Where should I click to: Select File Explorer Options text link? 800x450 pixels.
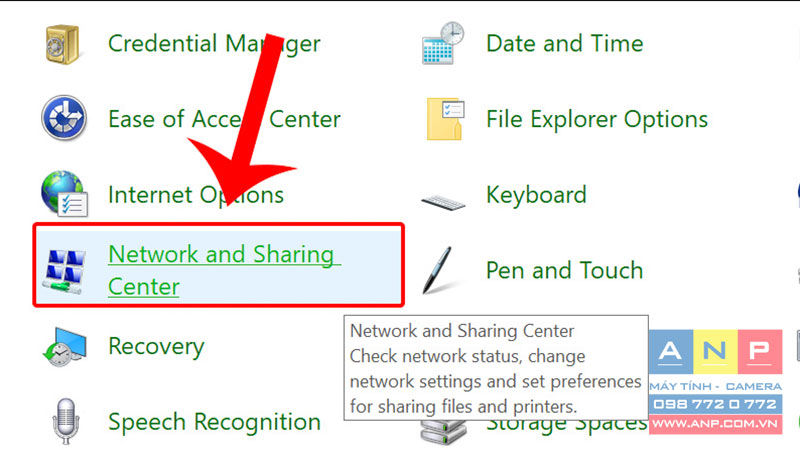(597, 119)
